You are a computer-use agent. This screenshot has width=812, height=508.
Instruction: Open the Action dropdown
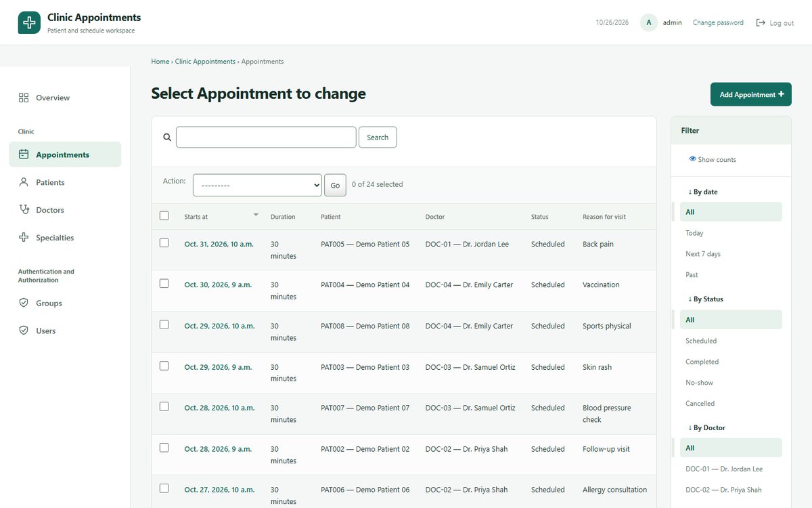pyautogui.click(x=257, y=185)
